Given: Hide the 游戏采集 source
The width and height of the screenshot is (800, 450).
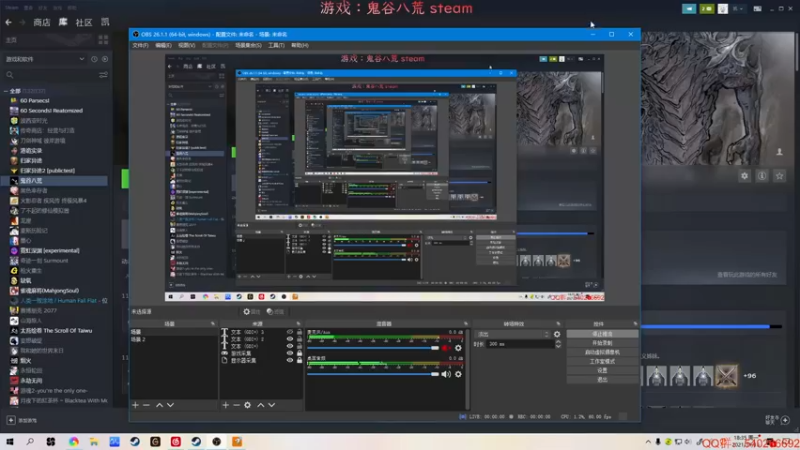Looking at the screenshot, I should point(290,353).
